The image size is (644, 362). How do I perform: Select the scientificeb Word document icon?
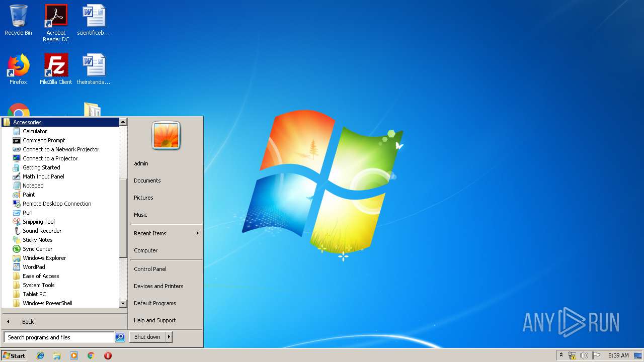(x=94, y=21)
